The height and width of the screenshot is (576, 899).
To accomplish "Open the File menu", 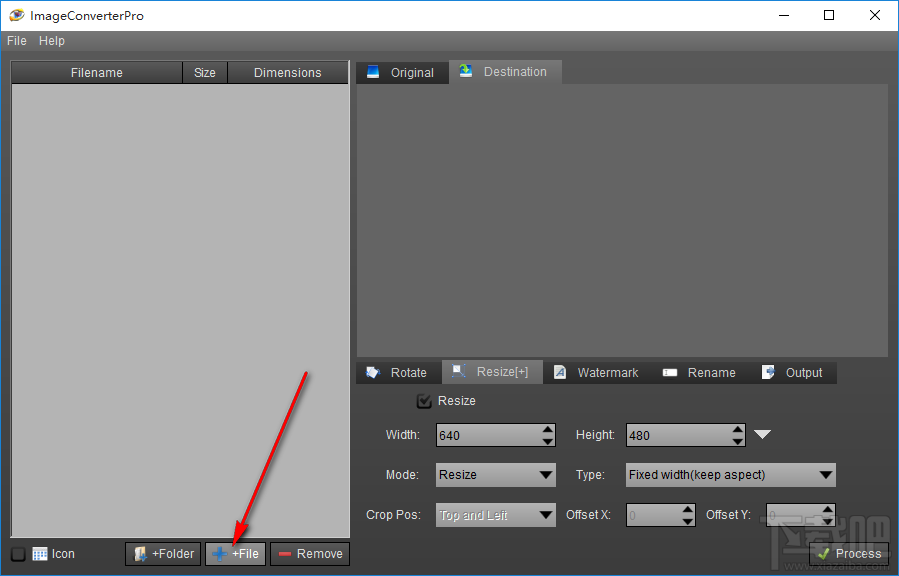I will point(16,41).
